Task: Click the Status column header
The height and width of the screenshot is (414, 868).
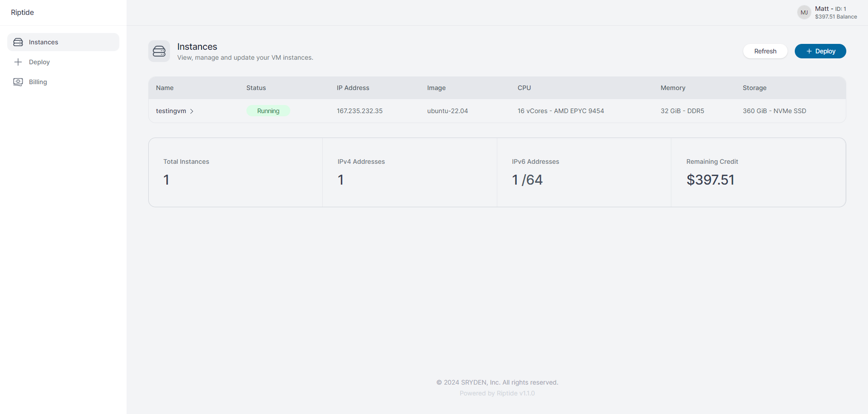Action: [256, 88]
